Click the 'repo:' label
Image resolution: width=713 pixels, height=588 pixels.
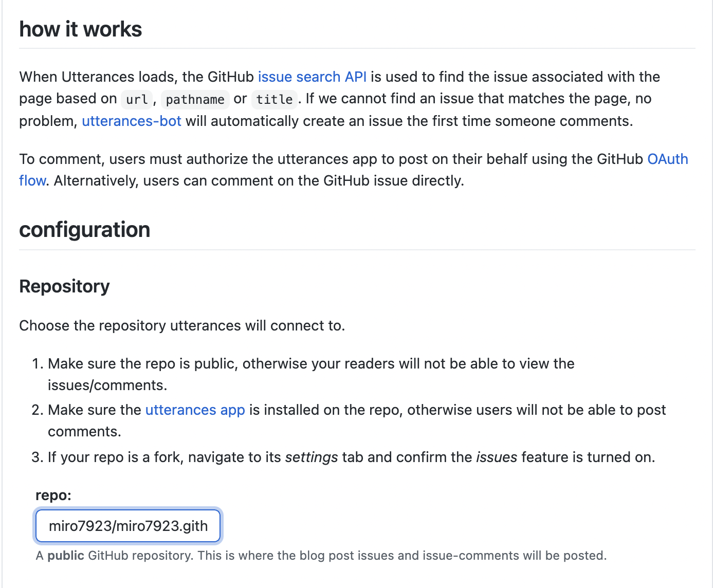pos(53,495)
